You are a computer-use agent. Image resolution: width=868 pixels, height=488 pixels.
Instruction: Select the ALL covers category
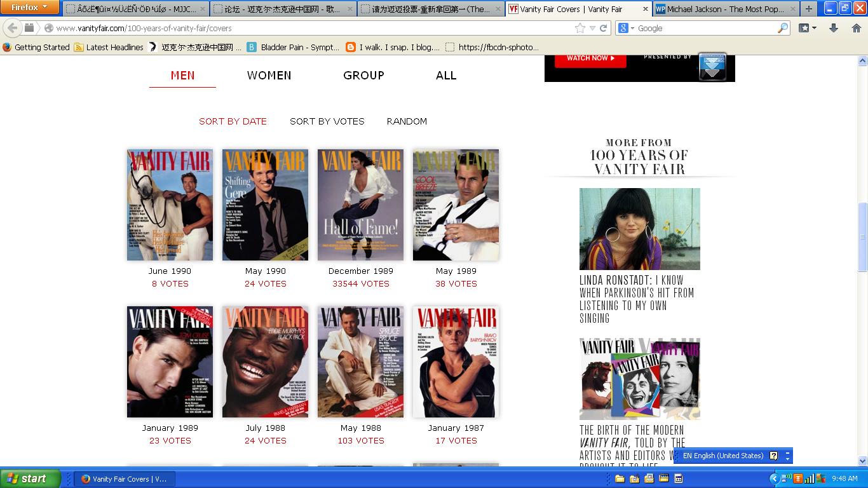click(446, 75)
